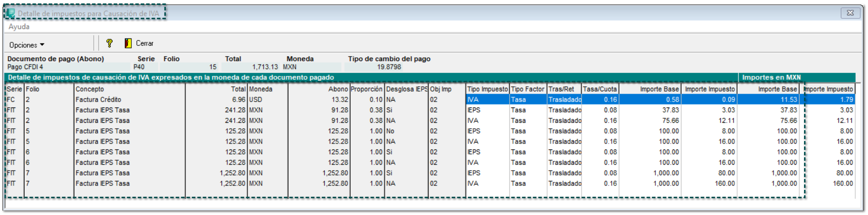
Task: Expand the Opciones dropdown
Action: pos(27,45)
